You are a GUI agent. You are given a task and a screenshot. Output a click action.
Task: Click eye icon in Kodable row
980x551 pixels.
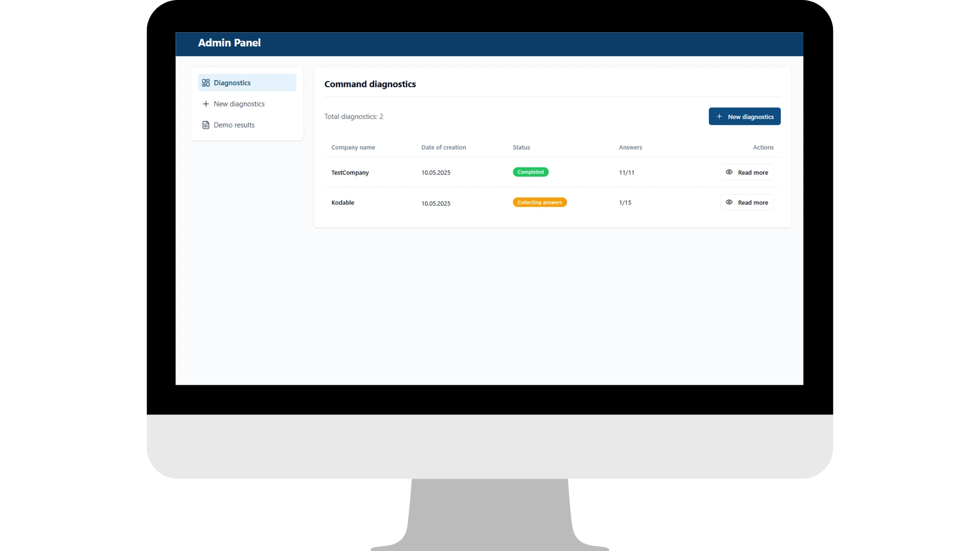(729, 202)
